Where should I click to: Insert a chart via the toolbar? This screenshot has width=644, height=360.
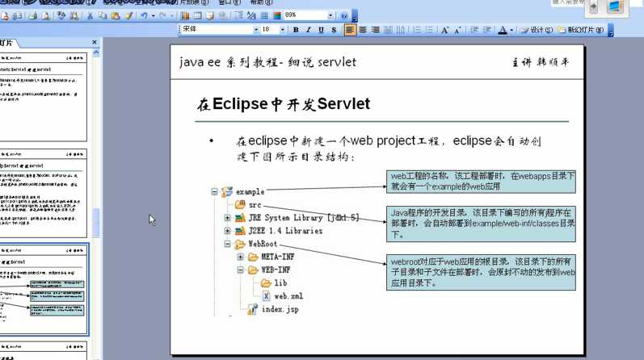[x=185, y=16]
